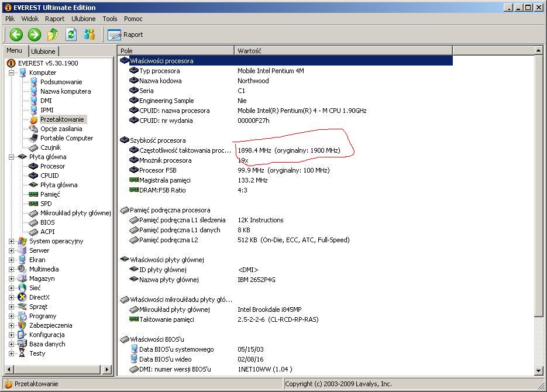Click the green Back arrow toolbar icon
Image resolution: width=547 pixels, height=392 pixels.
pos(16,35)
